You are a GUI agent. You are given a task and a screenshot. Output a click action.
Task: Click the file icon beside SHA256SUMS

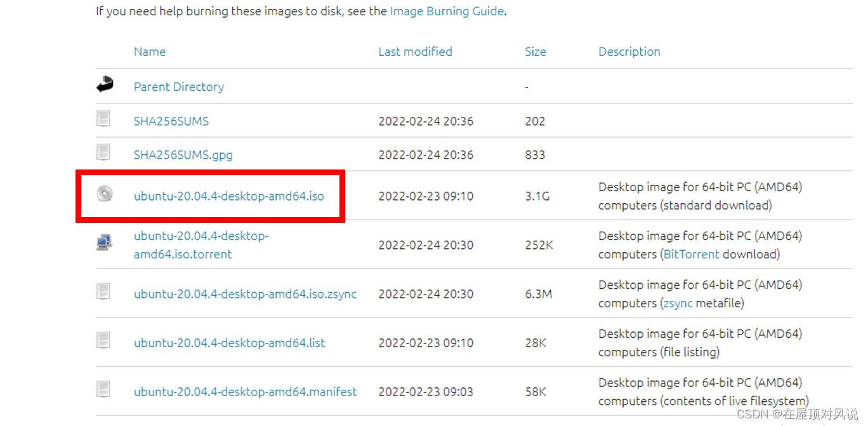click(103, 119)
